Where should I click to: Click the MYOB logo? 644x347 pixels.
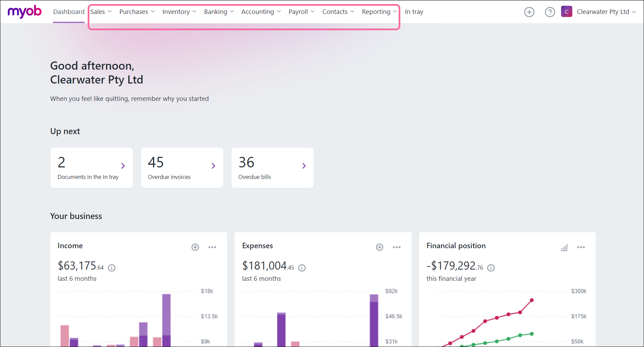pyautogui.click(x=24, y=12)
